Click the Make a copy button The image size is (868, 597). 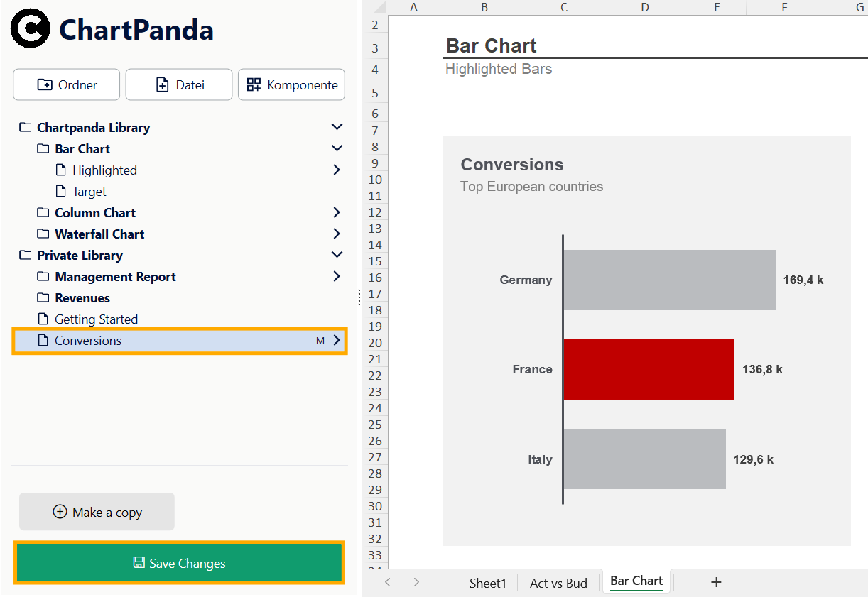pyautogui.click(x=97, y=511)
